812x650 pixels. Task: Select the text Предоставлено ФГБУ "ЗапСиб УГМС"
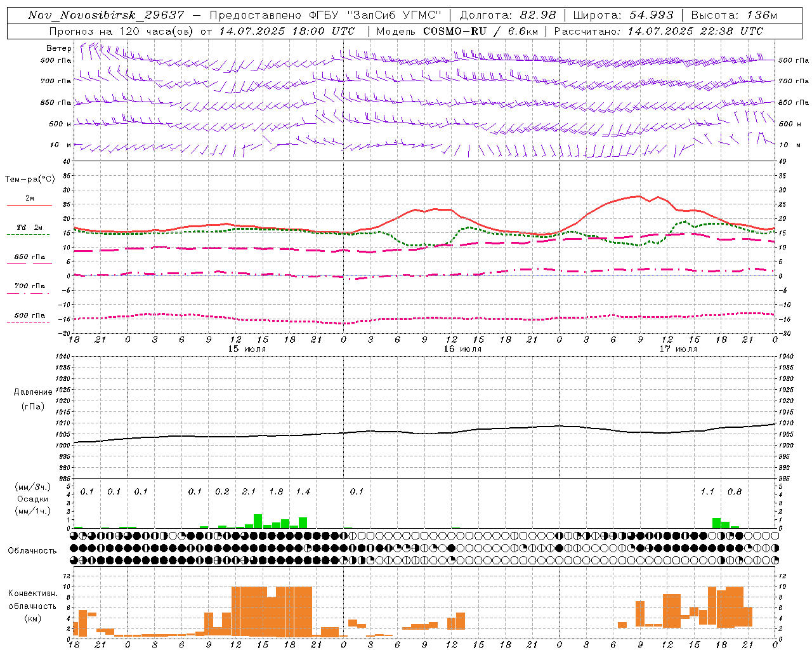click(325, 15)
